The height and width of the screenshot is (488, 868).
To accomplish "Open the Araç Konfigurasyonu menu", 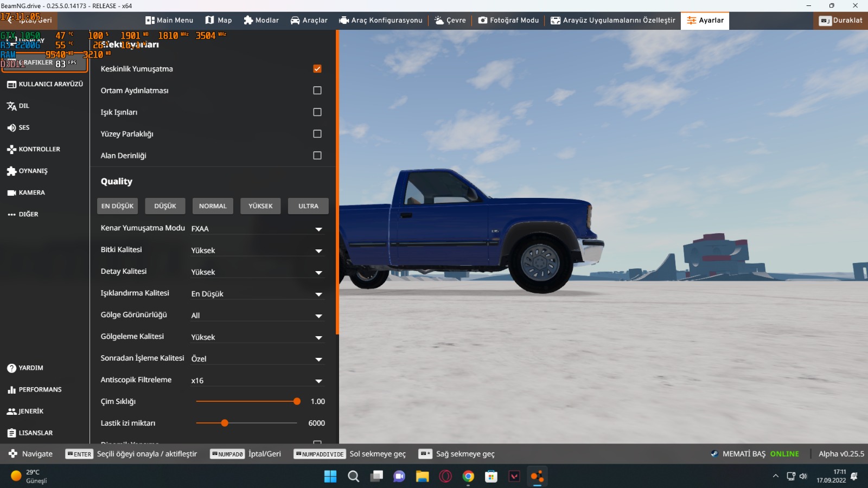I will (381, 21).
